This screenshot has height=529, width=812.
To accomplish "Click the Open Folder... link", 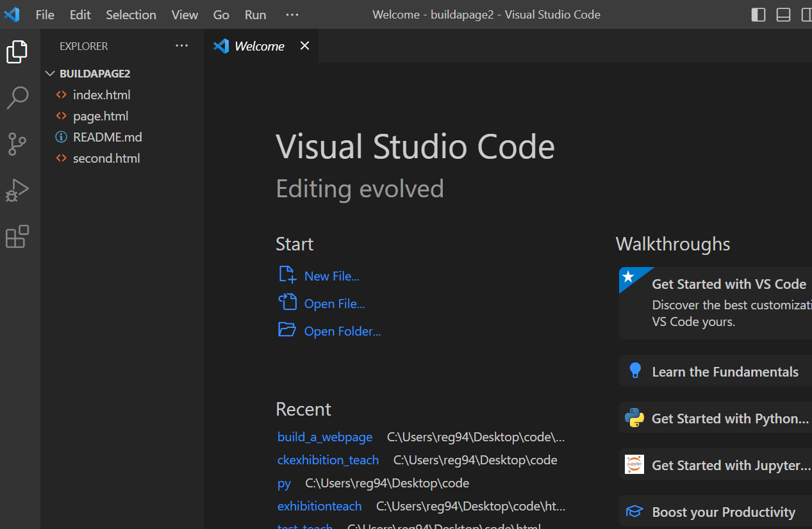I will coord(342,331).
